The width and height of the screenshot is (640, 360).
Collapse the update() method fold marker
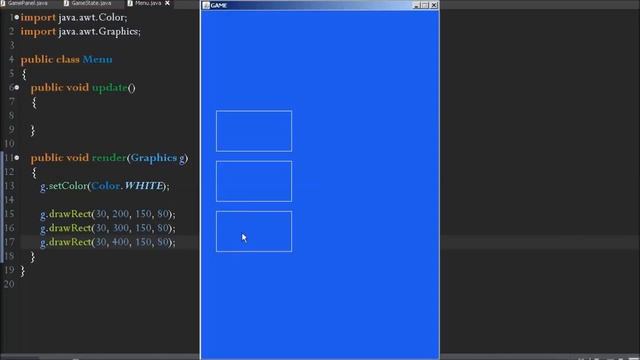pyautogui.click(x=17, y=87)
